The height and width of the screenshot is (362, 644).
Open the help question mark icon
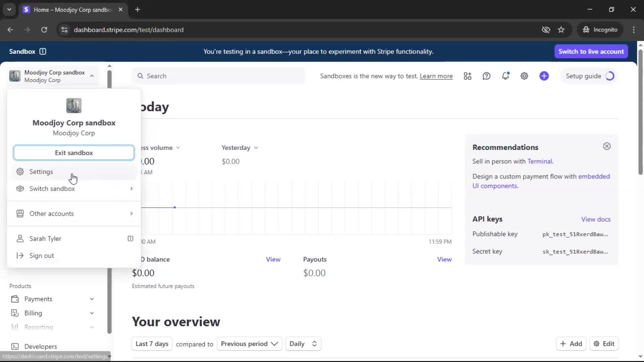pyautogui.click(x=486, y=76)
